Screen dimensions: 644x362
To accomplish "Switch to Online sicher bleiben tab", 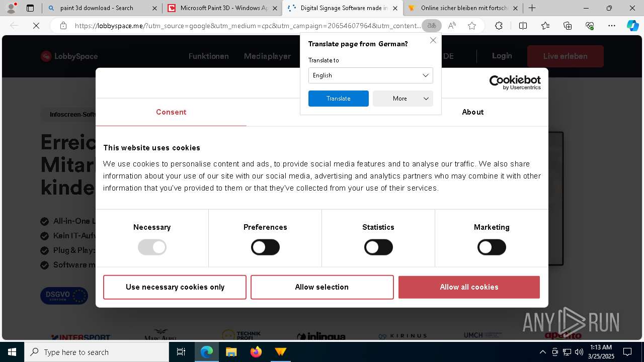I will coord(463,8).
